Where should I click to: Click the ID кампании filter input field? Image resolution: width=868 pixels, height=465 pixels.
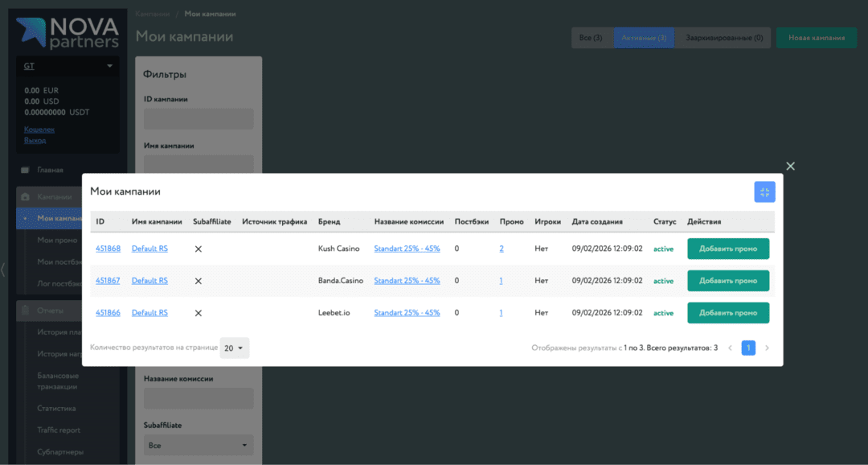click(199, 119)
